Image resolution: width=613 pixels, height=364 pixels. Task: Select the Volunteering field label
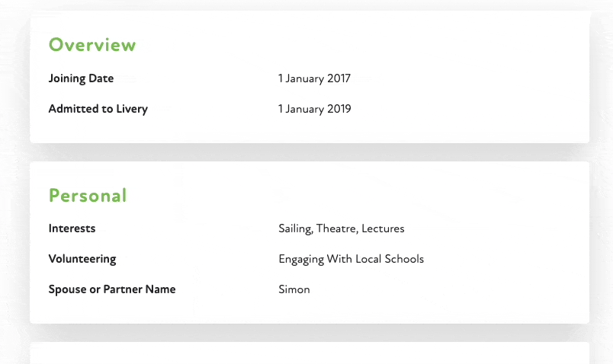coord(82,259)
